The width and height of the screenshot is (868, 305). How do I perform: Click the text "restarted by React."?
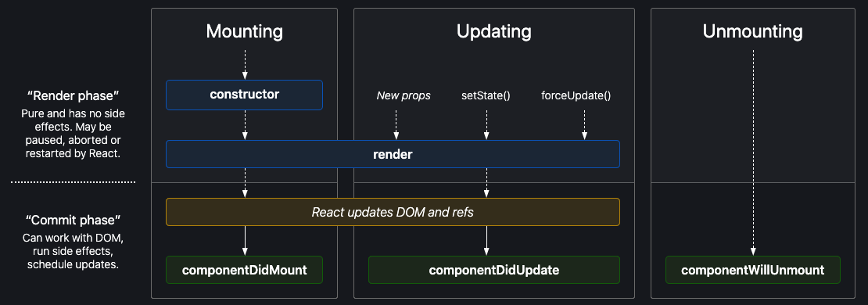tap(73, 153)
